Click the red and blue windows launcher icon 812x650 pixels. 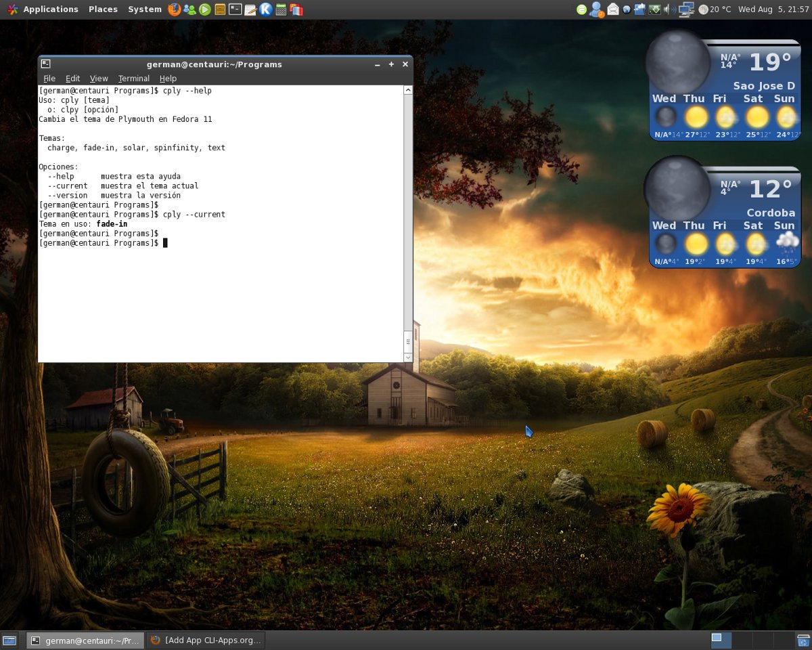[x=296, y=9]
